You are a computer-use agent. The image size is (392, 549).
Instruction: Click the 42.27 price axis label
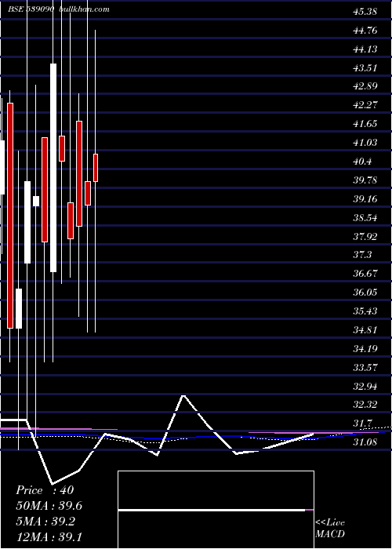(x=365, y=105)
